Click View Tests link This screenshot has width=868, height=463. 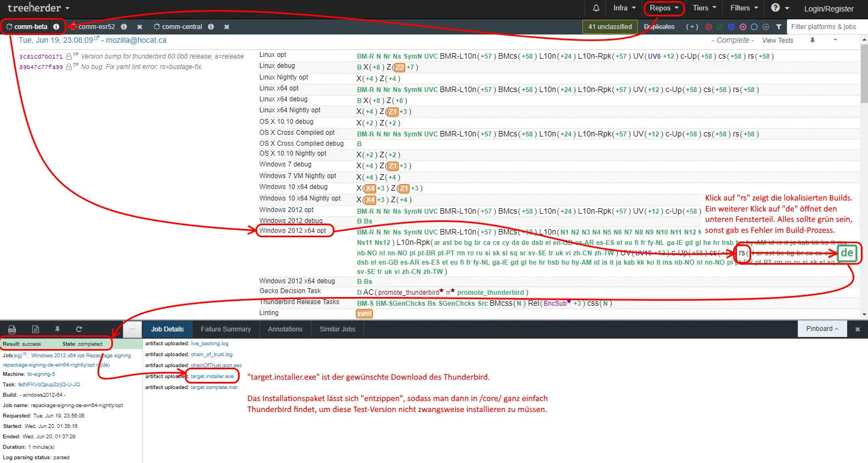[778, 41]
